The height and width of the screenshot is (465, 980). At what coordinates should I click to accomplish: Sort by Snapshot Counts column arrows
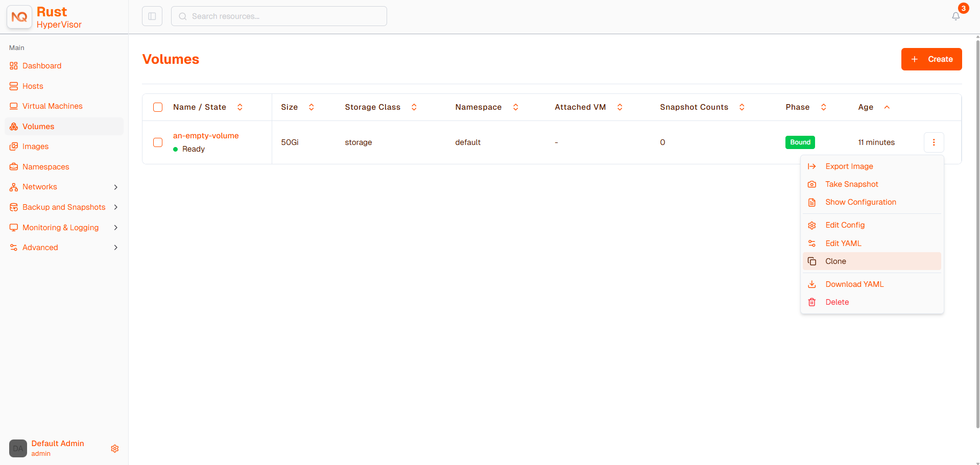click(x=742, y=107)
